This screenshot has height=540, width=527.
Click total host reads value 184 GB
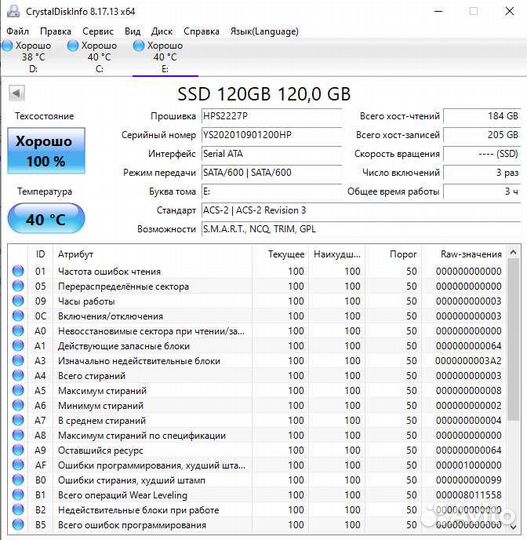click(482, 116)
